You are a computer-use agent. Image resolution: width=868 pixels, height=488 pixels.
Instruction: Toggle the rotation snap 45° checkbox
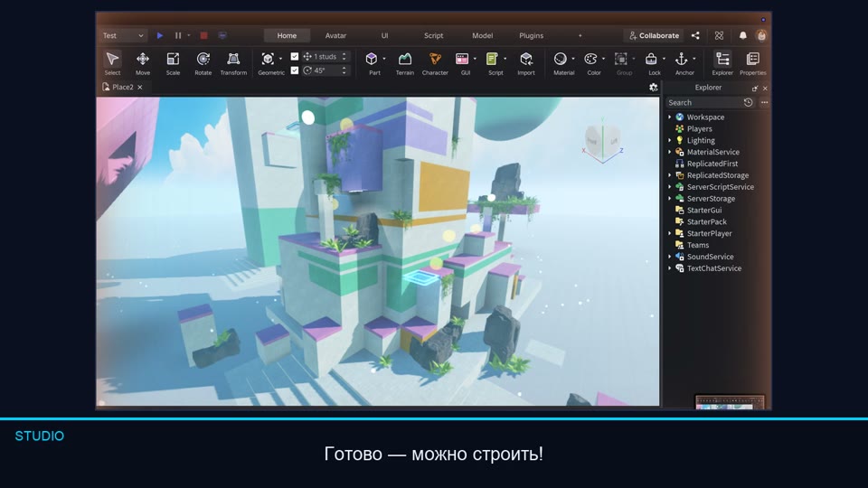(295, 70)
